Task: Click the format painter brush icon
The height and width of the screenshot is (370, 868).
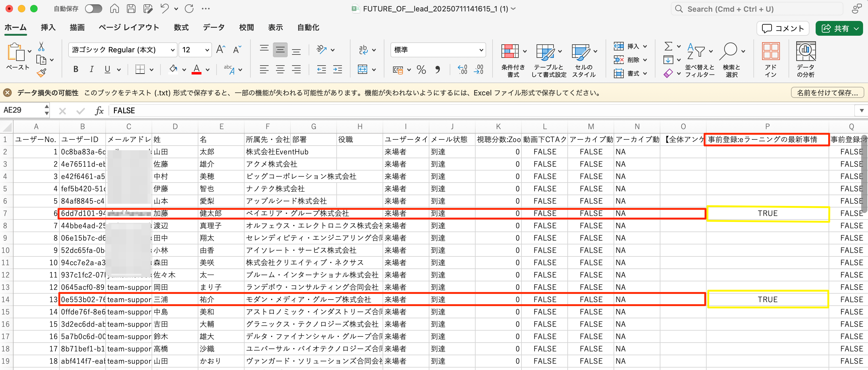Action: pyautogui.click(x=42, y=73)
